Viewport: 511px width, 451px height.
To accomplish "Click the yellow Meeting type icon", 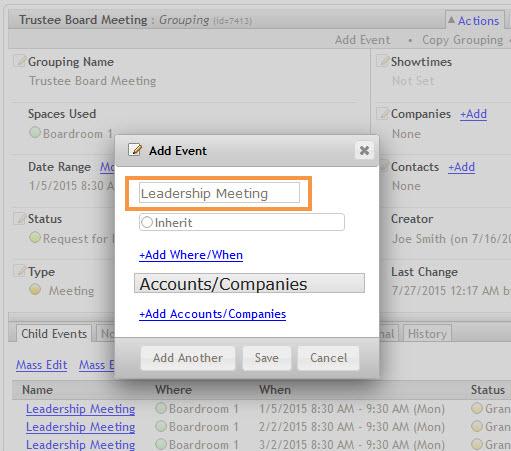I will coord(35,290).
